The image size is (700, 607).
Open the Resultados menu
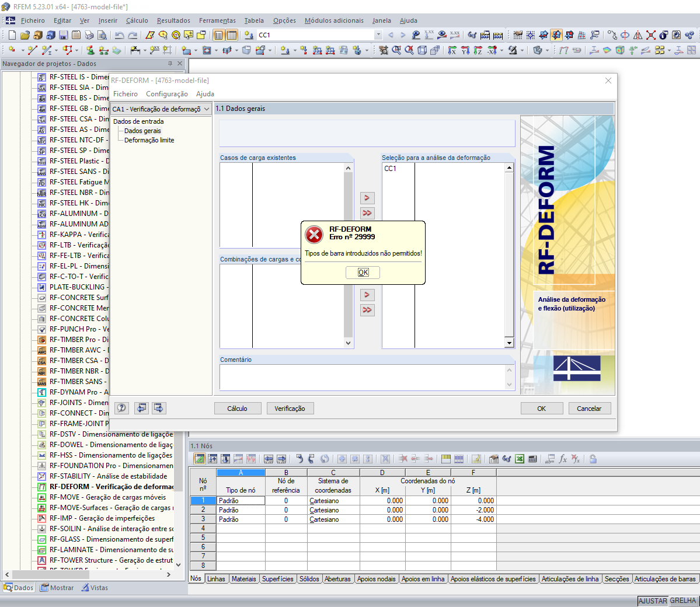click(173, 20)
